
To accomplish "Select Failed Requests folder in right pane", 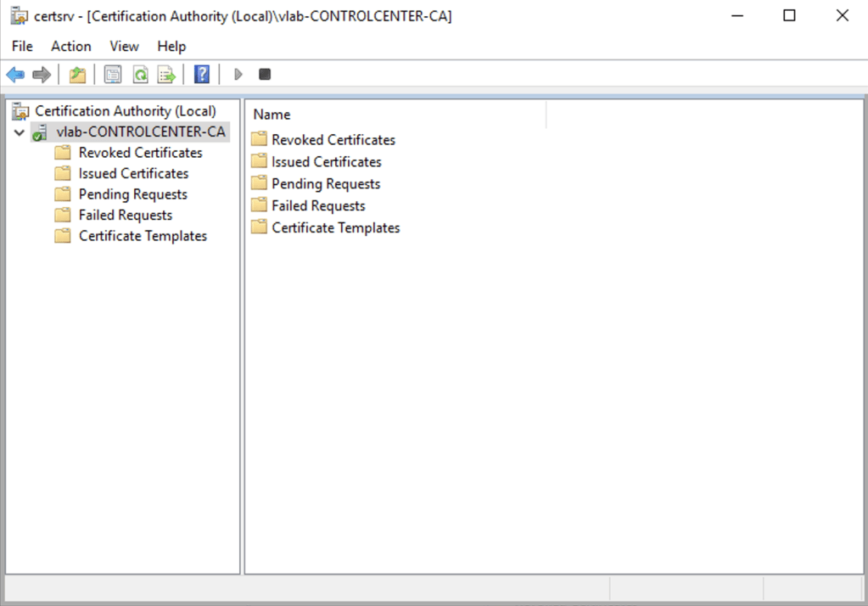I will coord(317,206).
